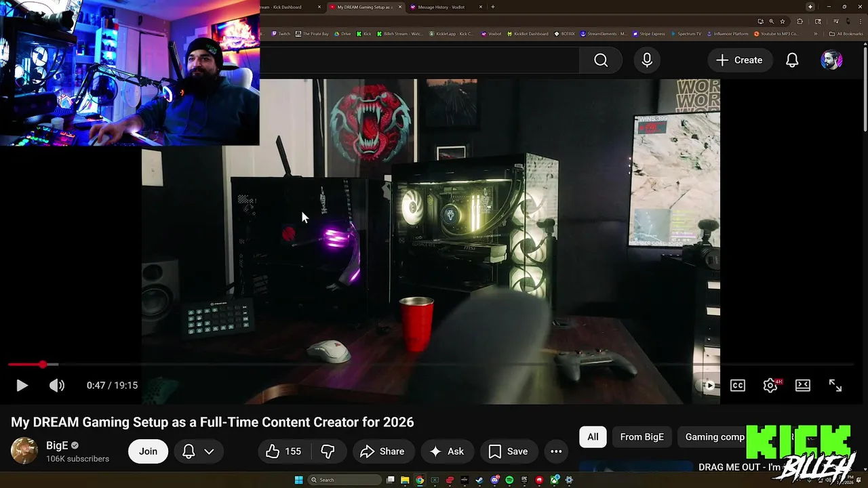Viewport: 868px width, 488px height.
Task: Select the From BigE filter chip
Action: click(642, 437)
